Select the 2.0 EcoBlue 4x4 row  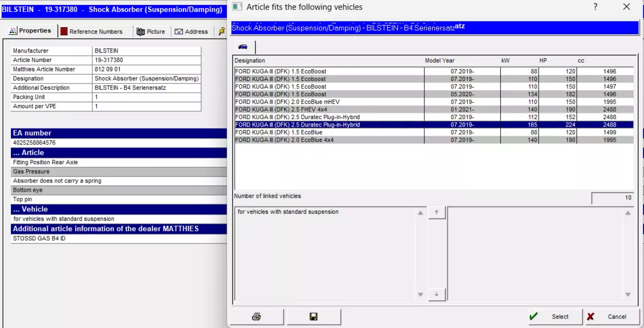coord(434,140)
